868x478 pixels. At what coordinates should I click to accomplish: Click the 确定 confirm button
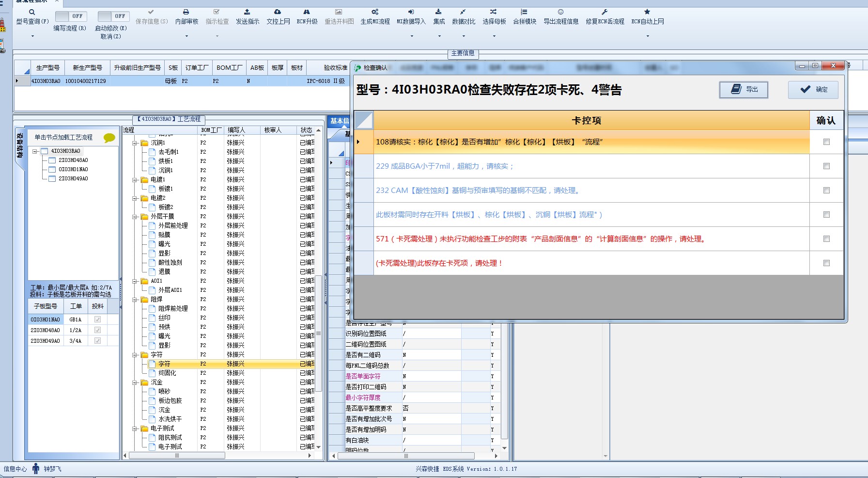pyautogui.click(x=813, y=90)
